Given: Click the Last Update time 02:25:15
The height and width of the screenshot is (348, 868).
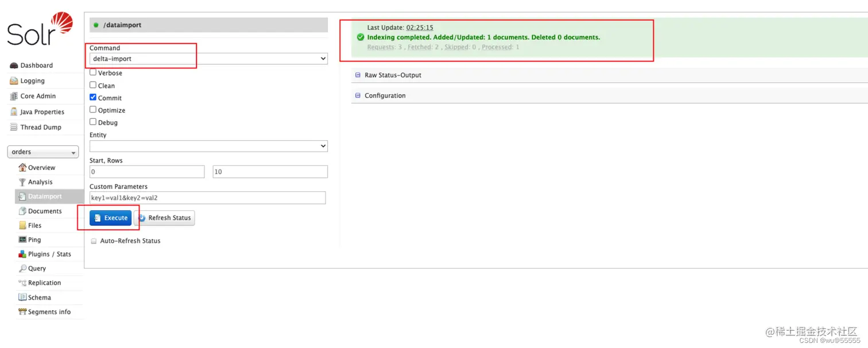Looking at the screenshot, I should point(420,28).
